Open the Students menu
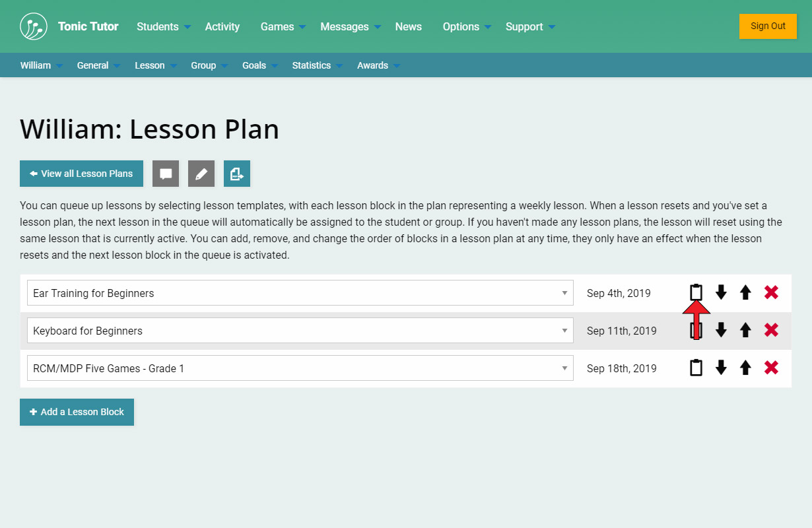 [162, 26]
